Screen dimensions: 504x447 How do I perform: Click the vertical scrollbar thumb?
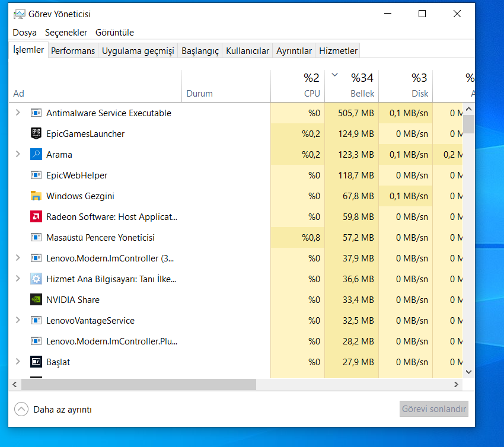pos(468,124)
